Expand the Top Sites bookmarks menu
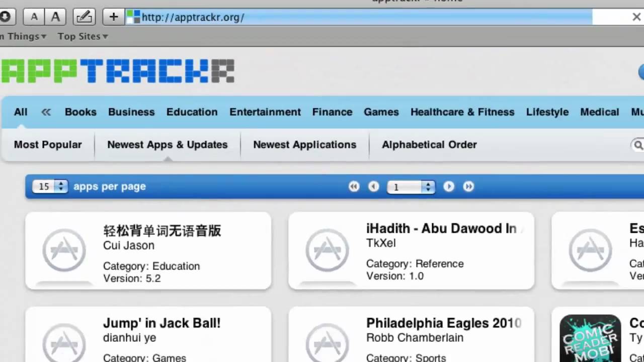 (83, 36)
